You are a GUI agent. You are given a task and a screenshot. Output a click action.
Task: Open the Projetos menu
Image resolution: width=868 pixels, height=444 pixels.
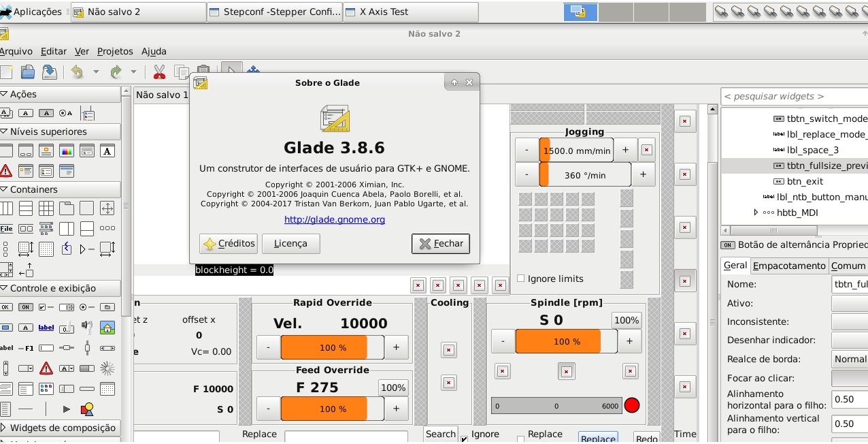pos(115,51)
